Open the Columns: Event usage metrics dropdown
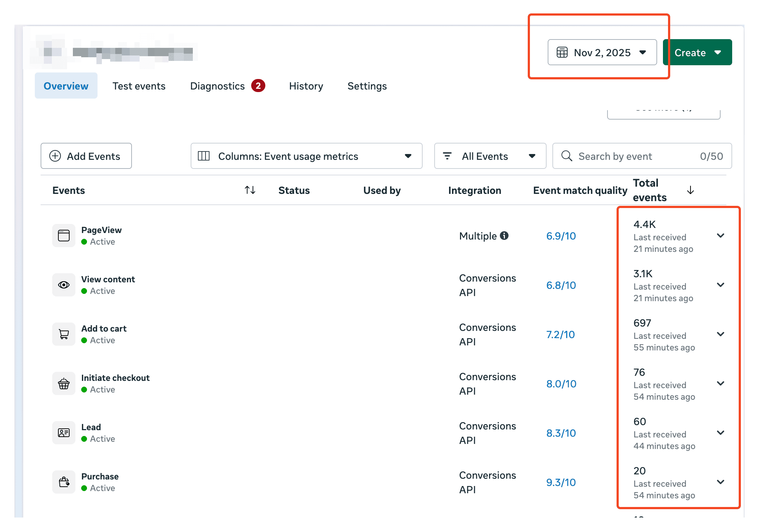Image resolution: width=759 pixels, height=532 pixels. 306,156
